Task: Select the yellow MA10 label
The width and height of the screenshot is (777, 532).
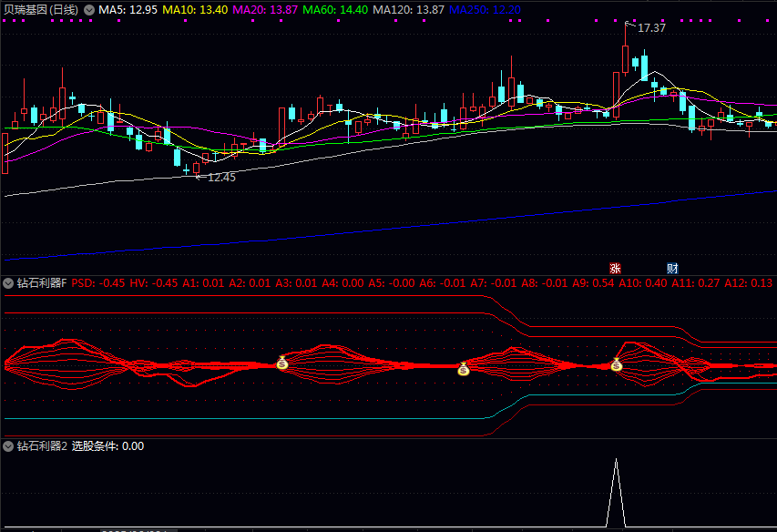Action: 195,9
